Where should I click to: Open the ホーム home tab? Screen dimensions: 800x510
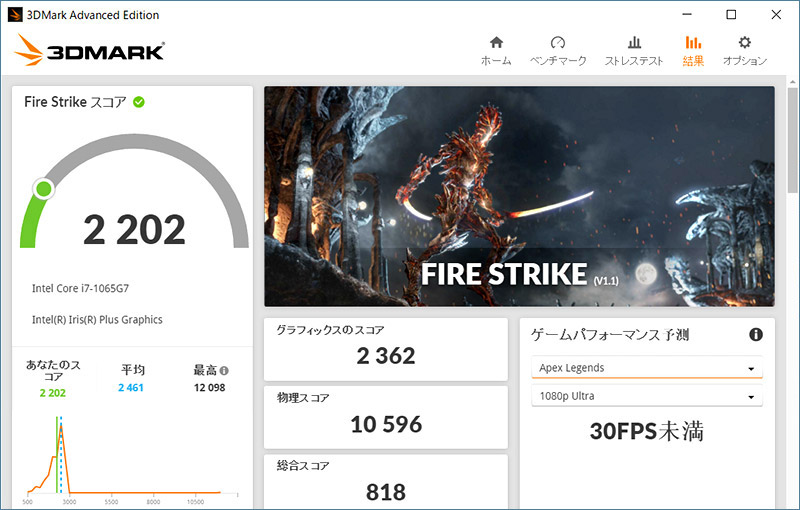point(496,51)
